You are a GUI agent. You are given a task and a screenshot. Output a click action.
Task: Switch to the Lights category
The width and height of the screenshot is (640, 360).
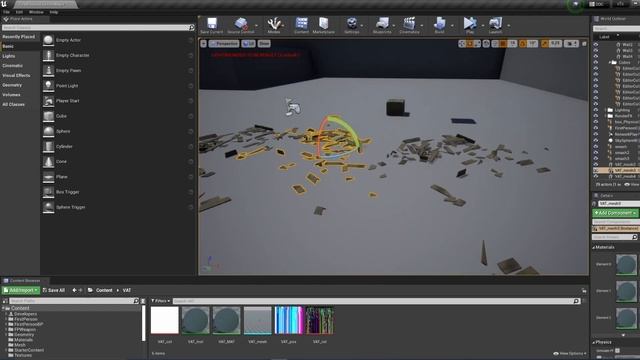(9, 56)
